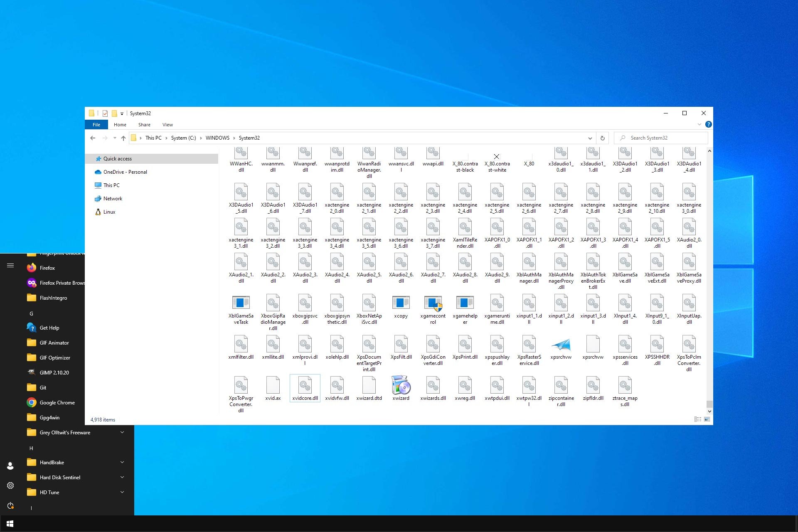Open recent locations dropdown arrow

pyautogui.click(x=115, y=138)
